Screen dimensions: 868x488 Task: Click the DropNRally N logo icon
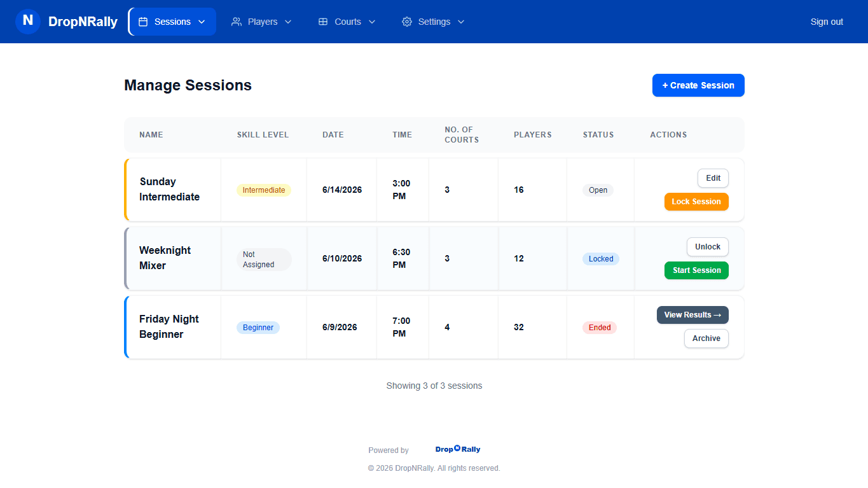click(x=28, y=22)
